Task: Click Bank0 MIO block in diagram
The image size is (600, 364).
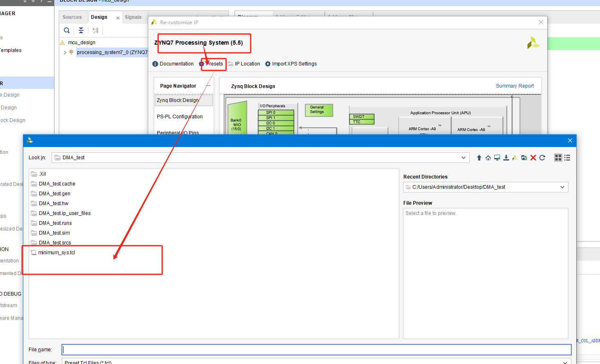Action: point(237,119)
